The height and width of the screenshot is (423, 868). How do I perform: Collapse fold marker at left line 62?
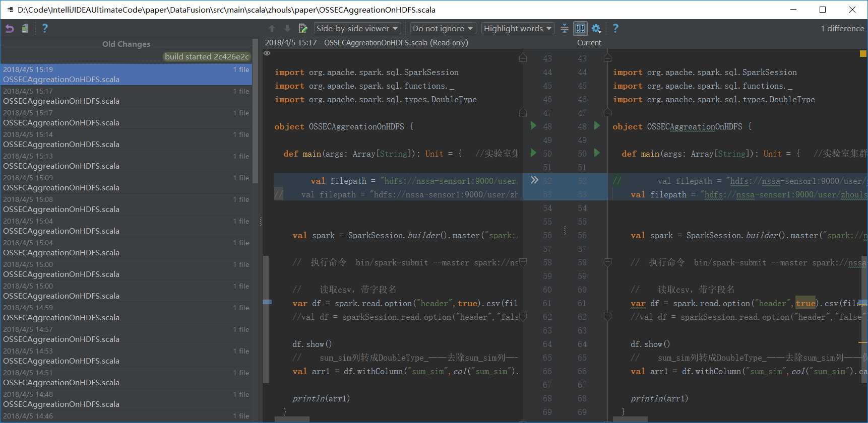[x=523, y=316]
